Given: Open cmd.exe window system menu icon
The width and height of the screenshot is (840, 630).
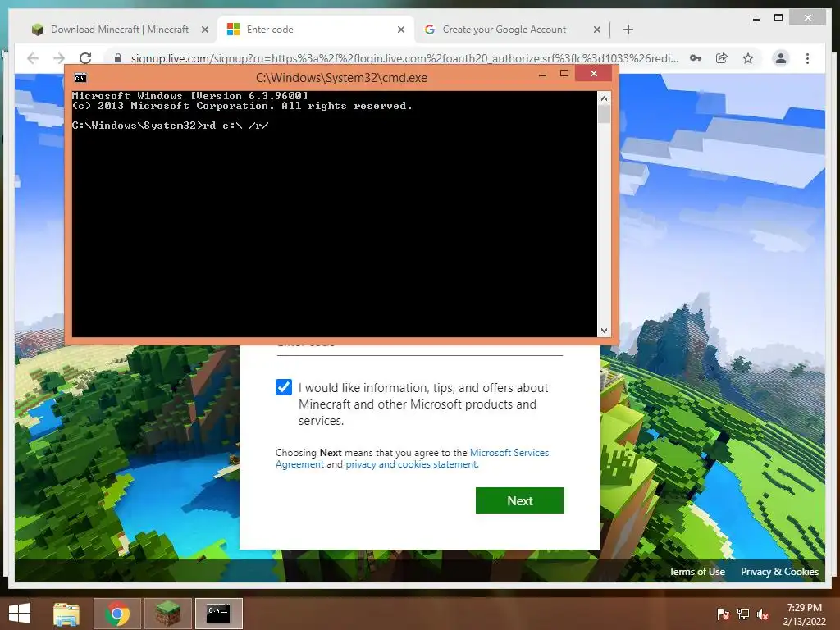Looking at the screenshot, I should [x=80, y=78].
